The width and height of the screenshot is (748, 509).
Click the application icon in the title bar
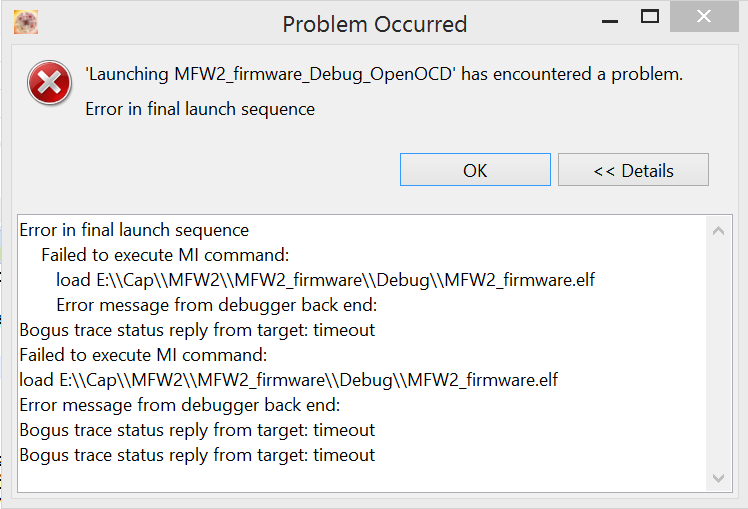(x=26, y=21)
